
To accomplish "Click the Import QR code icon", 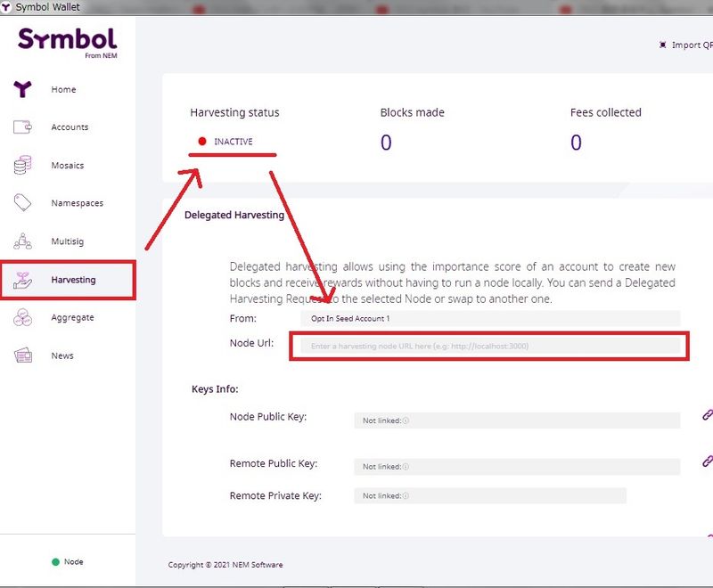I will (662, 45).
